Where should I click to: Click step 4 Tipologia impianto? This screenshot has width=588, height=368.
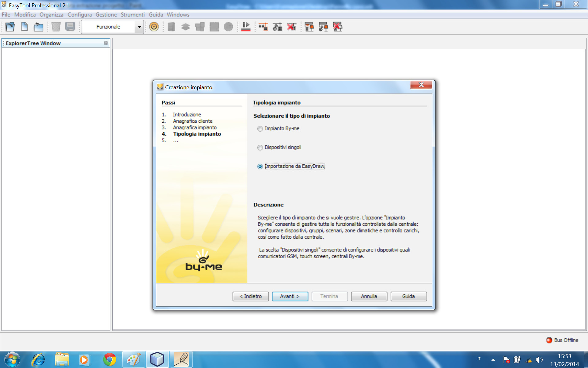(x=197, y=134)
